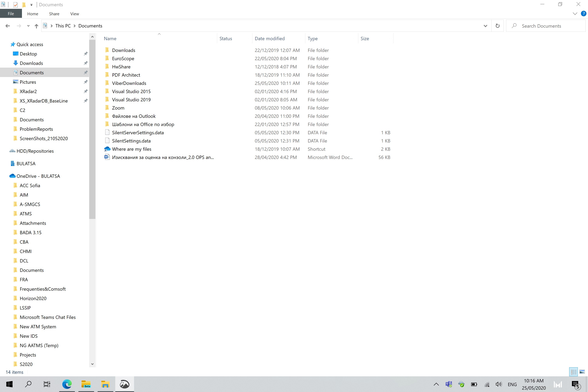
Task: Click the refresh address bar icon
Action: tap(497, 26)
